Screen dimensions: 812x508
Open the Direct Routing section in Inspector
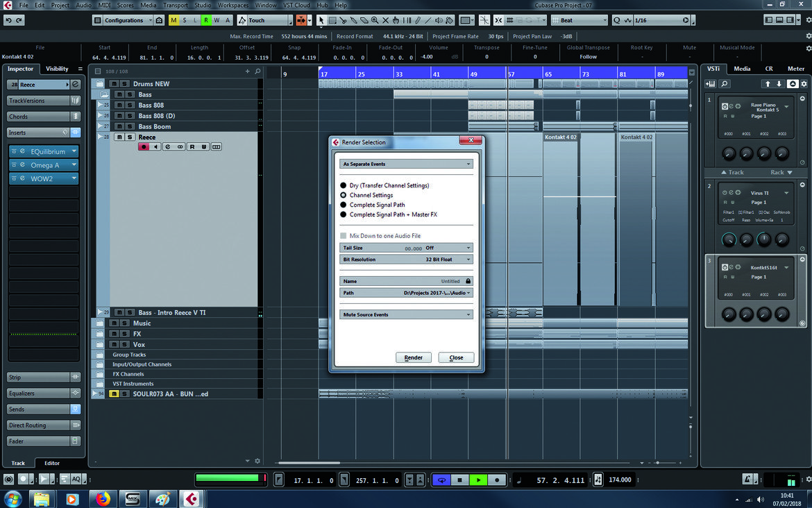coord(44,425)
